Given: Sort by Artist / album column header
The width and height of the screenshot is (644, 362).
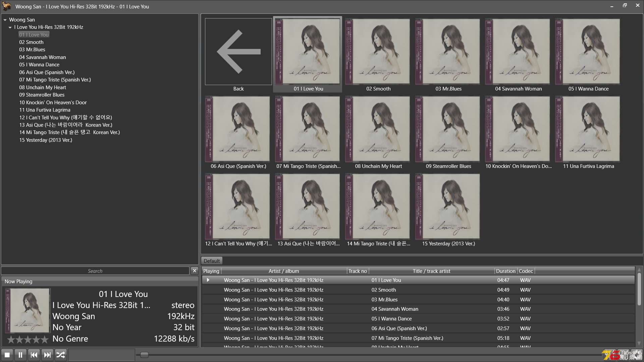Looking at the screenshot, I should tap(284, 271).
